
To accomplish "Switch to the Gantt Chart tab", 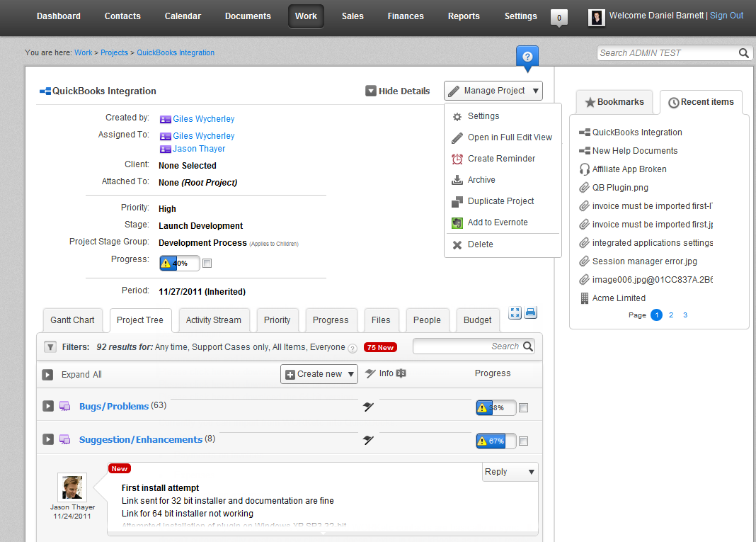I will [x=72, y=320].
